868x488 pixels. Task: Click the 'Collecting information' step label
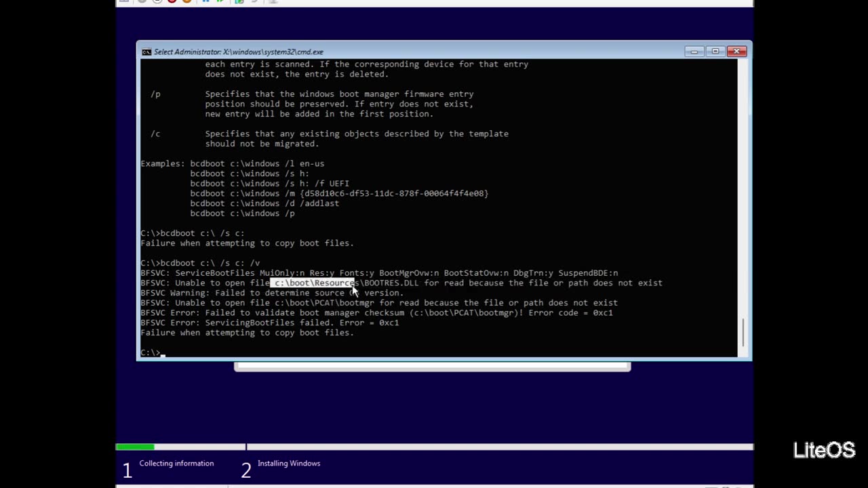pyautogui.click(x=176, y=464)
